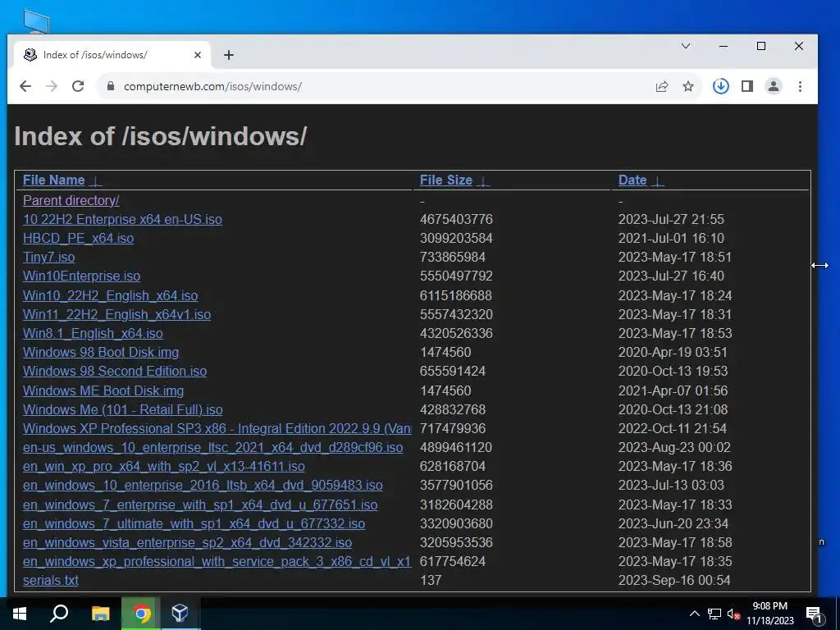Sort by File Size header
Image resolution: width=840 pixels, height=630 pixels.
pos(445,180)
